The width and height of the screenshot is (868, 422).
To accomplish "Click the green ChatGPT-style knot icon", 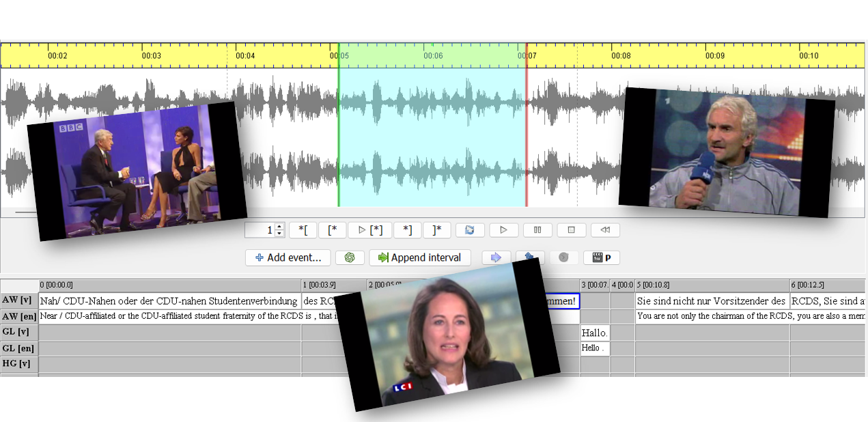I will [350, 257].
